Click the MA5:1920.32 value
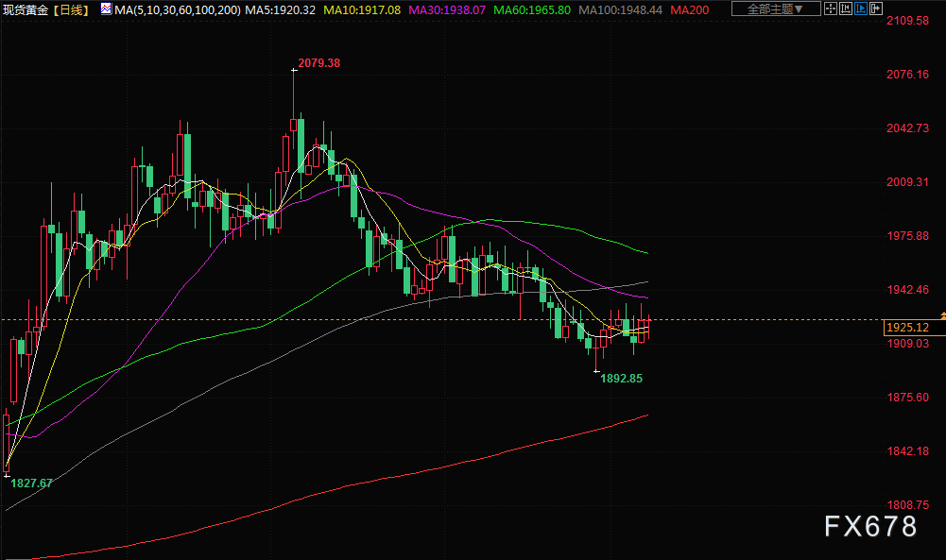Image resolution: width=946 pixels, height=560 pixels. [x=281, y=10]
